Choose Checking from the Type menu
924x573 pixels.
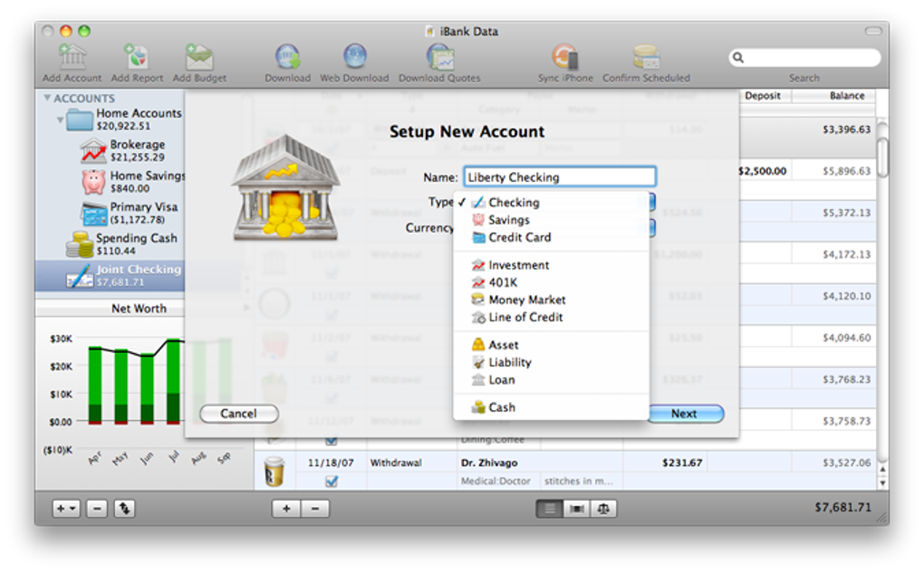point(551,203)
